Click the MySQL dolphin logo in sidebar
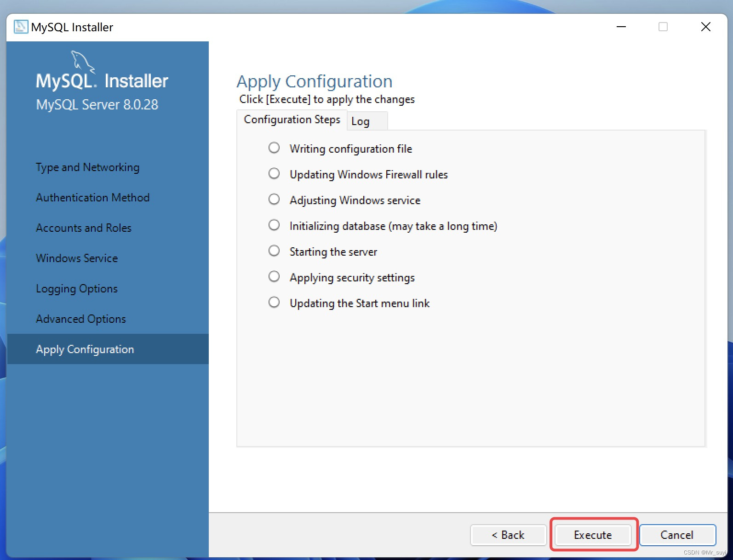Viewport: 733px width, 560px height. coord(83,62)
